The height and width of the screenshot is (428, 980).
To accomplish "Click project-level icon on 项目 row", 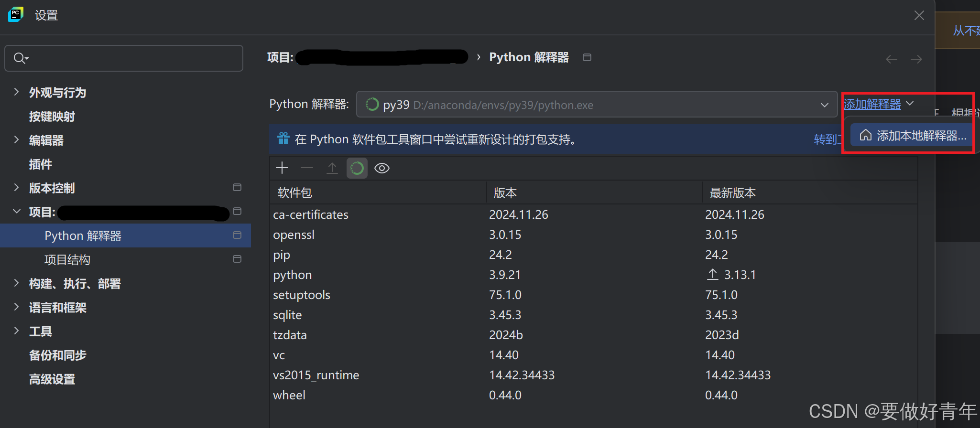I will point(237,211).
